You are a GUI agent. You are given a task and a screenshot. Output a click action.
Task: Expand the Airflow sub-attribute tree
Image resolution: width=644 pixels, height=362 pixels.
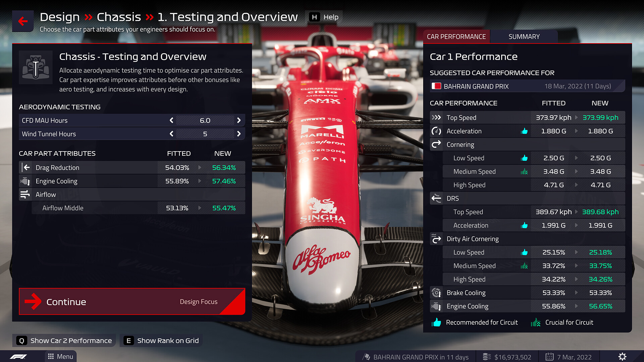[25, 194]
